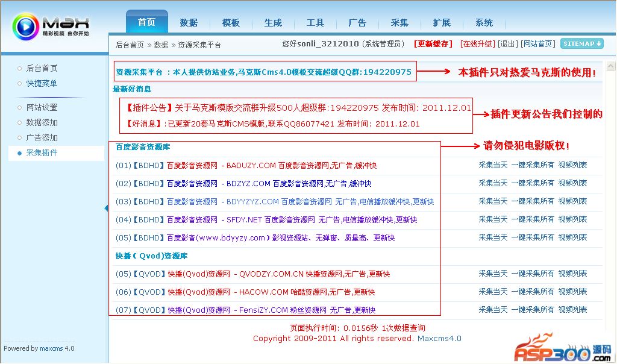Screen dimensions: 617x364
Task: Click 视频列表 for BADUZY.COM row
Action: [x=572, y=165]
